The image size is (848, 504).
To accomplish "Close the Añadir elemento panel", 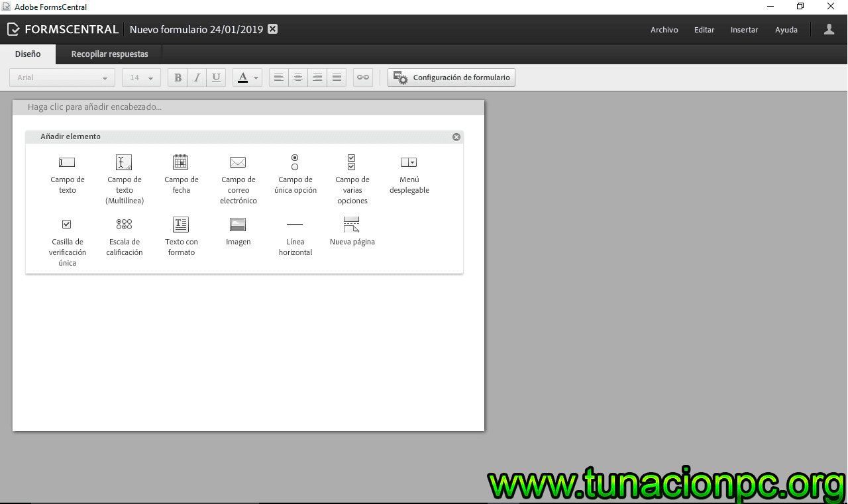I will [456, 137].
